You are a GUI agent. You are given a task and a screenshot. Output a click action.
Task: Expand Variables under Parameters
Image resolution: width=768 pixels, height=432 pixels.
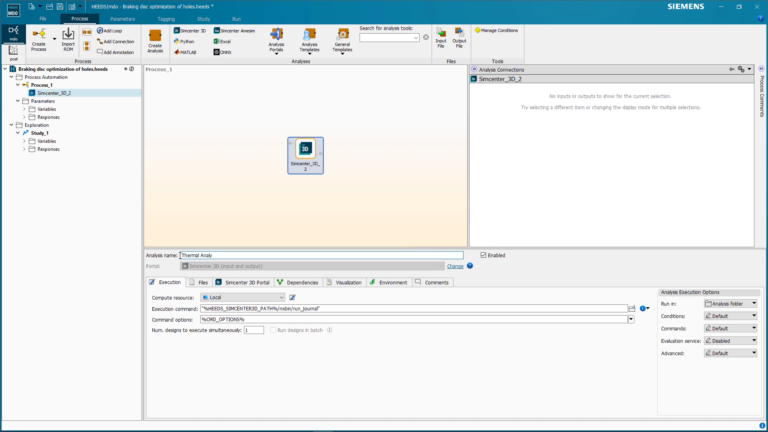click(x=24, y=109)
